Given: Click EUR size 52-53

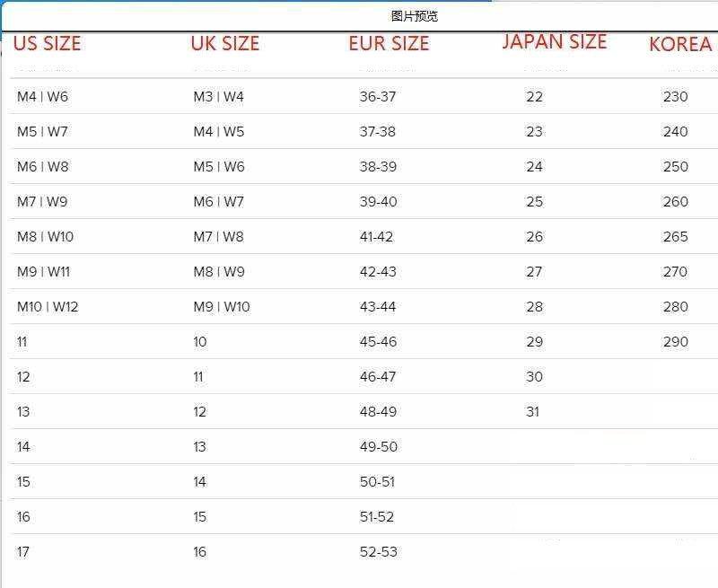Looking at the screenshot, I should tap(378, 552).
